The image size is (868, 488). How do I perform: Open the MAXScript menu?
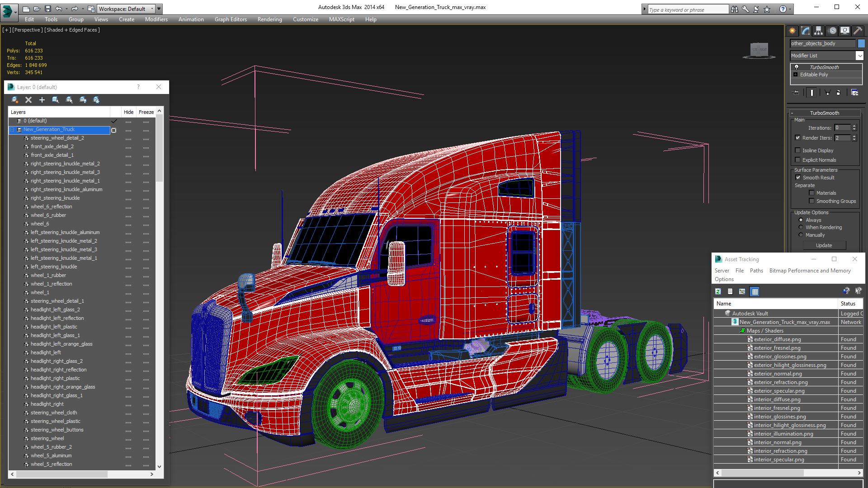pyautogui.click(x=341, y=19)
